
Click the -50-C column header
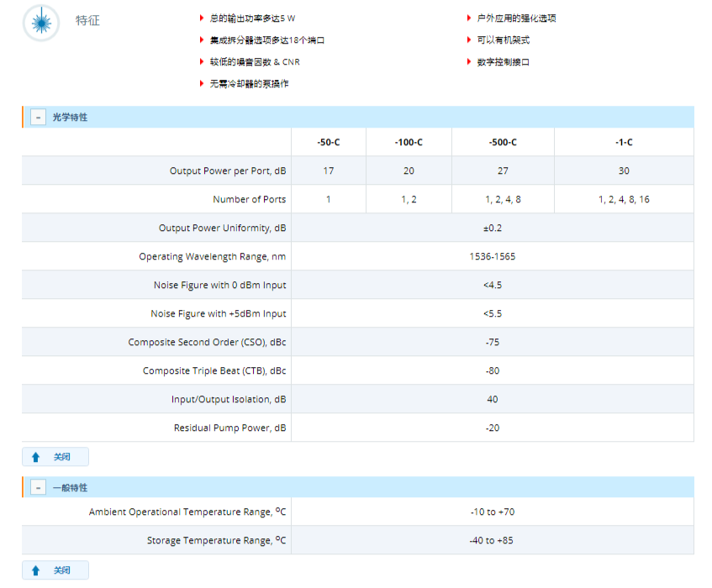329,142
